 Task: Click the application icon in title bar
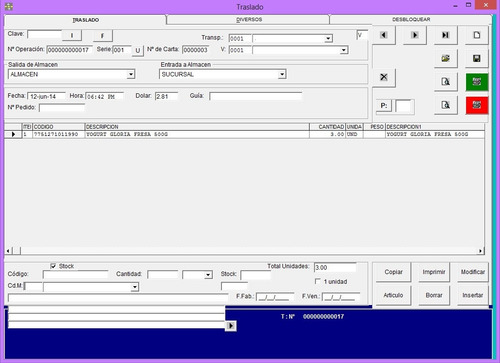9,6
